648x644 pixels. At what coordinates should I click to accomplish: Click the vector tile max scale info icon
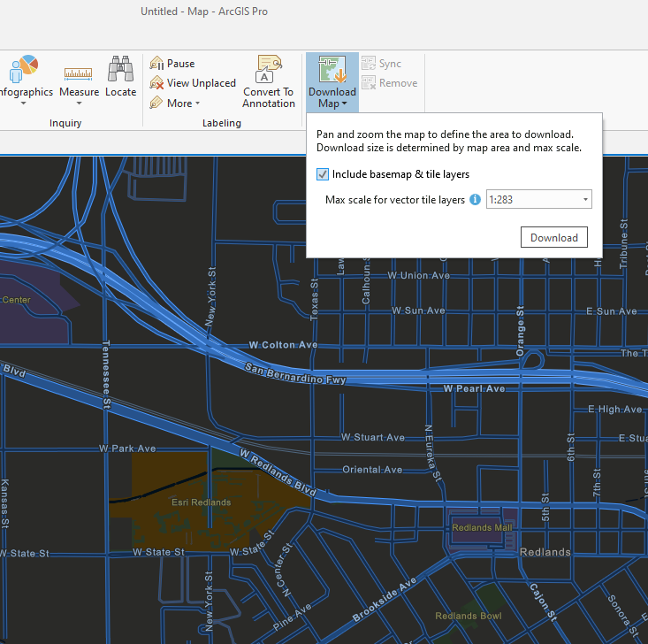[475, 199]
